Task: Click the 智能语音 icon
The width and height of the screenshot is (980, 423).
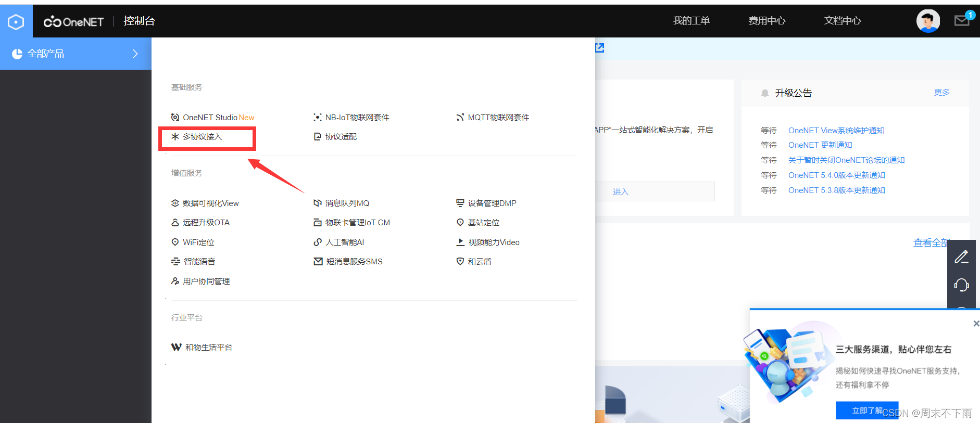Action: tap(175, 262)
